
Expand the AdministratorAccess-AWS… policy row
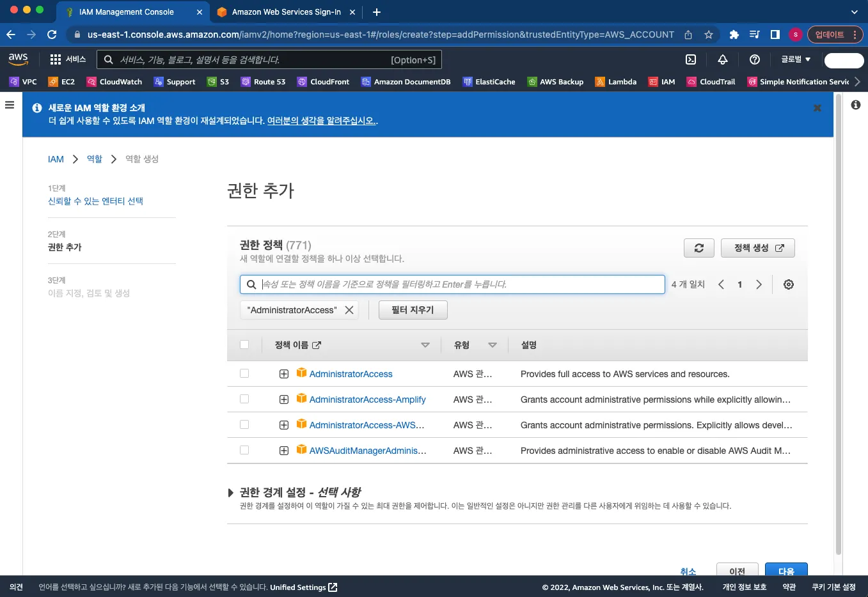[284, 425]
